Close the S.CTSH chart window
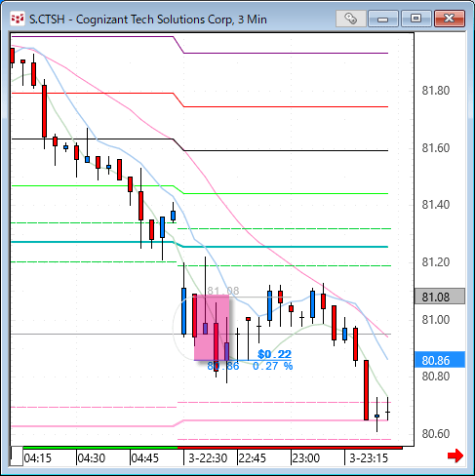 [x=450, y=19]
